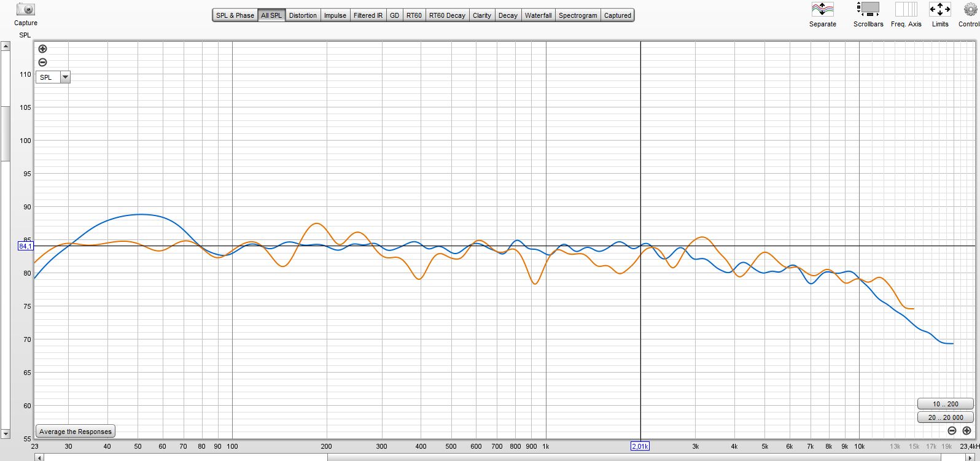Click the Capture camera icon

[26, 10]
